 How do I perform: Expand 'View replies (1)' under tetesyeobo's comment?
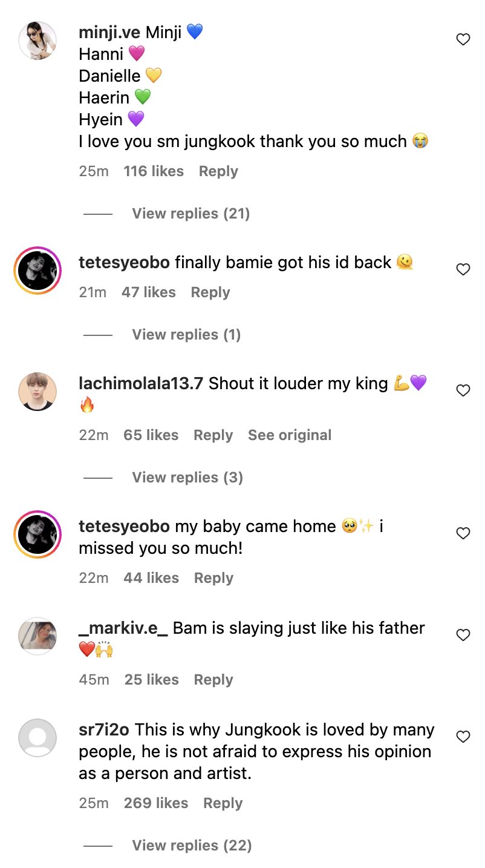186,335
